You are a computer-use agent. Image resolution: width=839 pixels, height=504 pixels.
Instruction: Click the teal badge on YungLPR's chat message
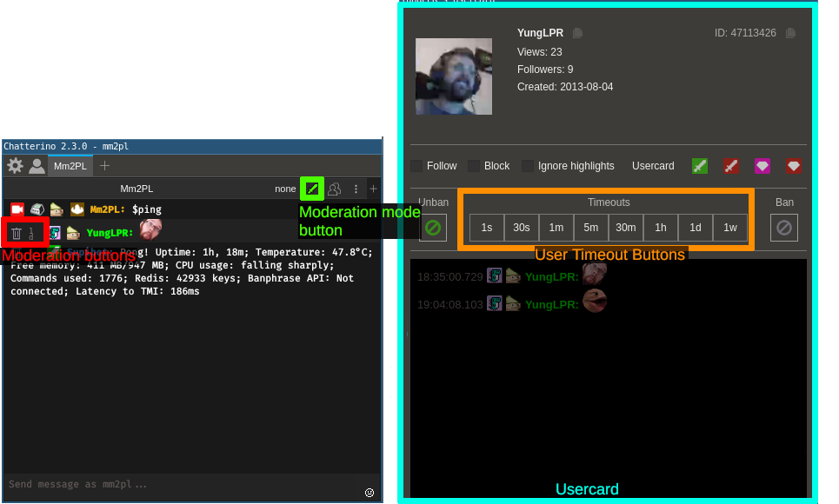[x=55, y=233]
